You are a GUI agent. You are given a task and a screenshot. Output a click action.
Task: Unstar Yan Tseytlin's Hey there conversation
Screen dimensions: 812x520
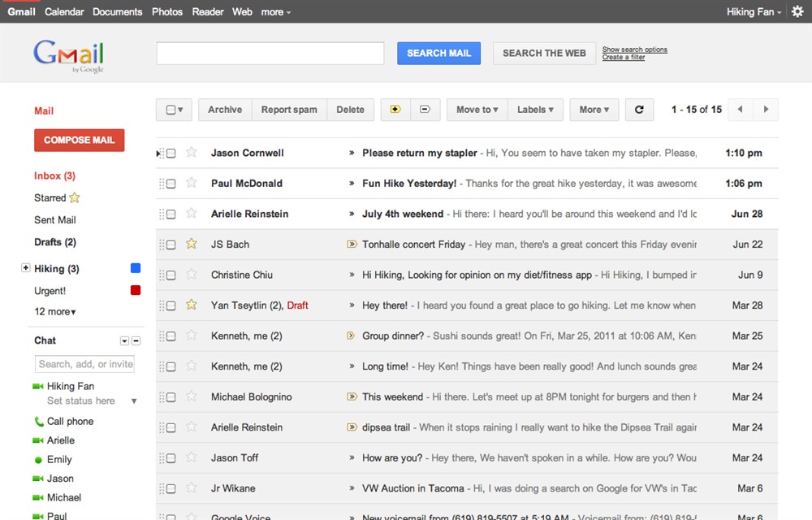pos(192,305)
